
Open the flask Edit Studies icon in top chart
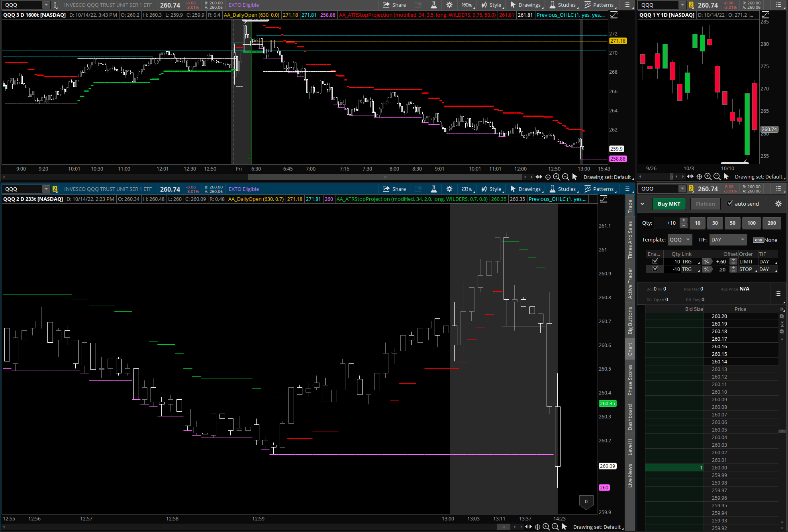click(x=434, y=5)
